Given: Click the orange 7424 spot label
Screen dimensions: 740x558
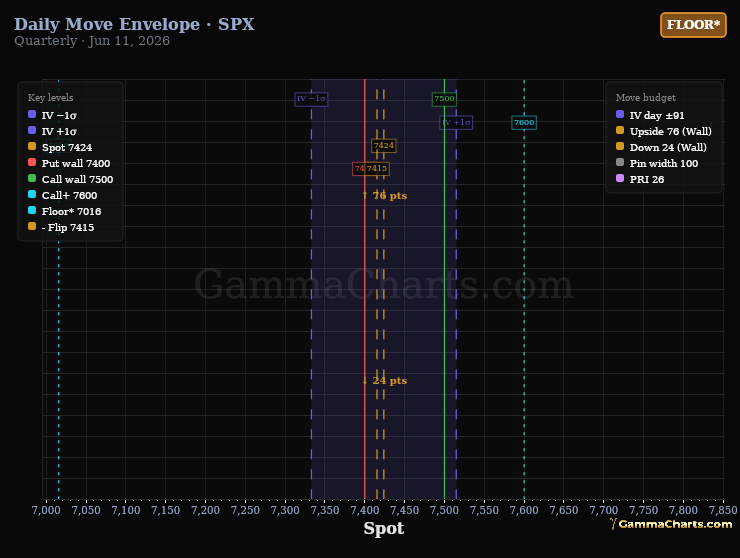Looking at the screenshot, I should (384, 145).
